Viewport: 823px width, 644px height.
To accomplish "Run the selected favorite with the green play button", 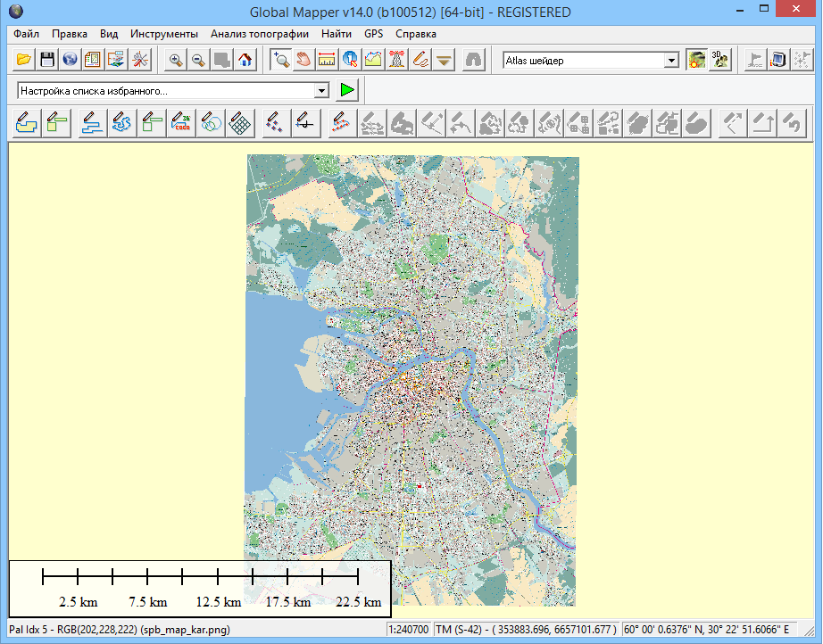I will [347, 91].
